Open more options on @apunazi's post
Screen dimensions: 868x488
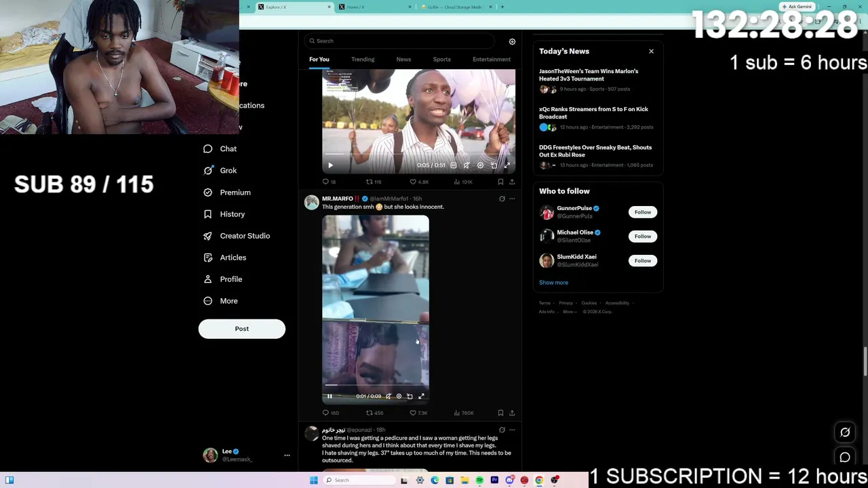point(512,430)
